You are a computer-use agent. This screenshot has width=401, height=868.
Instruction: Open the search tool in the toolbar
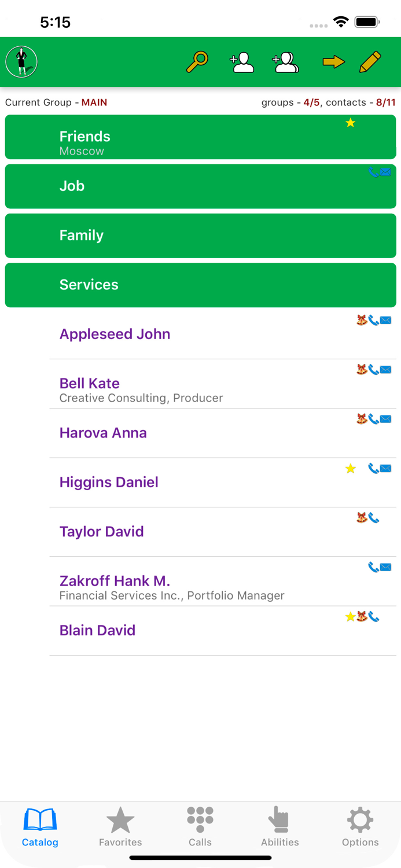coord(197,61)
